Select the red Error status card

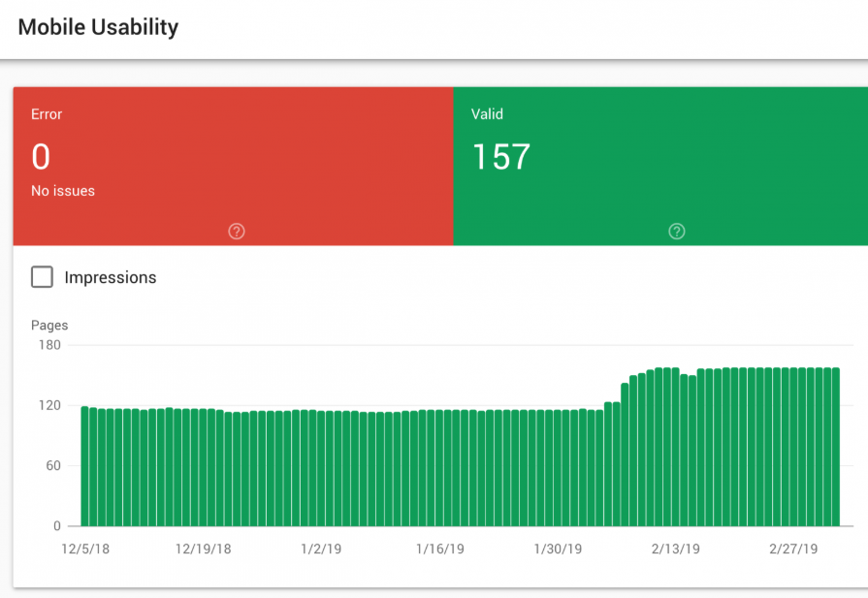233,166
